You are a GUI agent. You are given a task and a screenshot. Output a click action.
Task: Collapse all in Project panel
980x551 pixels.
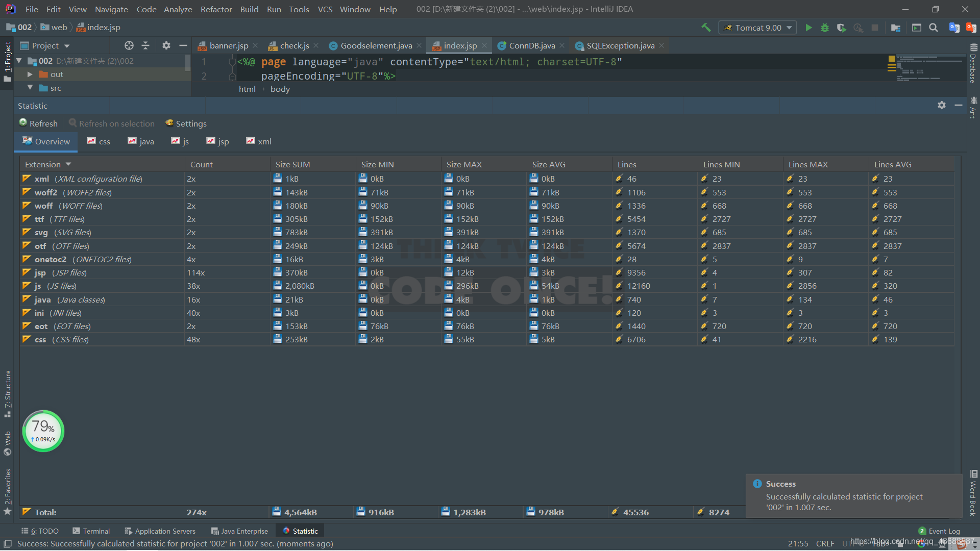145,45
